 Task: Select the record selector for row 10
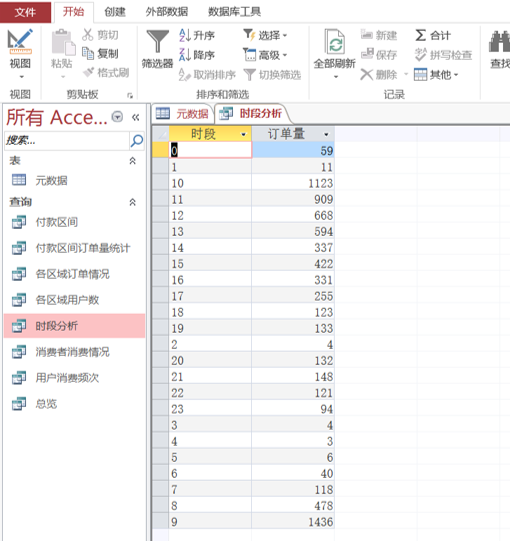[x=160, y=183]
